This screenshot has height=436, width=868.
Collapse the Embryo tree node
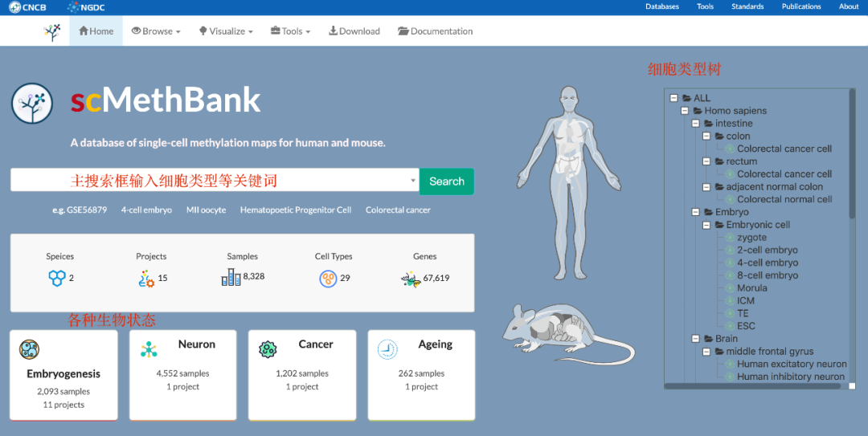pyautogui.click(x=696, y=212)
